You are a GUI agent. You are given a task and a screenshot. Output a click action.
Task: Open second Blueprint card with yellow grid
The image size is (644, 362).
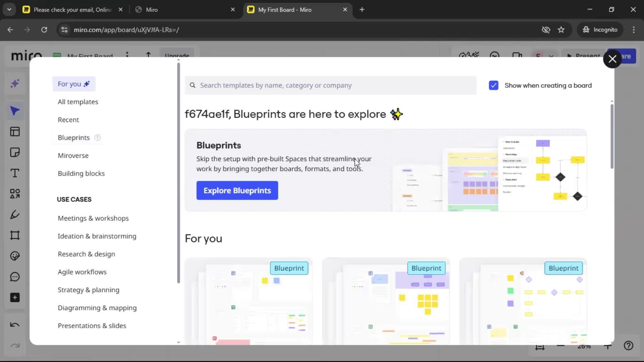click(386, 301)
